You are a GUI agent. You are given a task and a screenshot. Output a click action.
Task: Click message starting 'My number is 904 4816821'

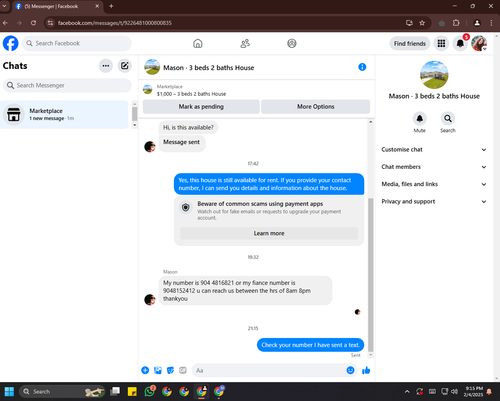click(245, 291)
